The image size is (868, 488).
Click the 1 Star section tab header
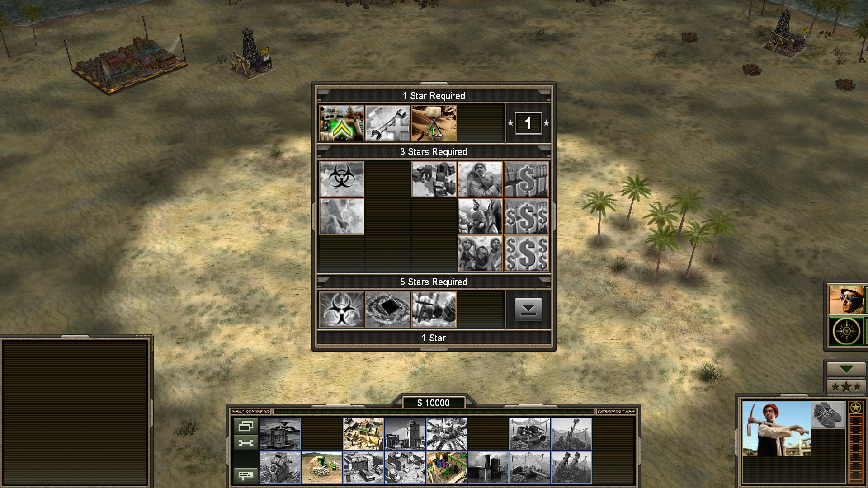click(434, 338)
